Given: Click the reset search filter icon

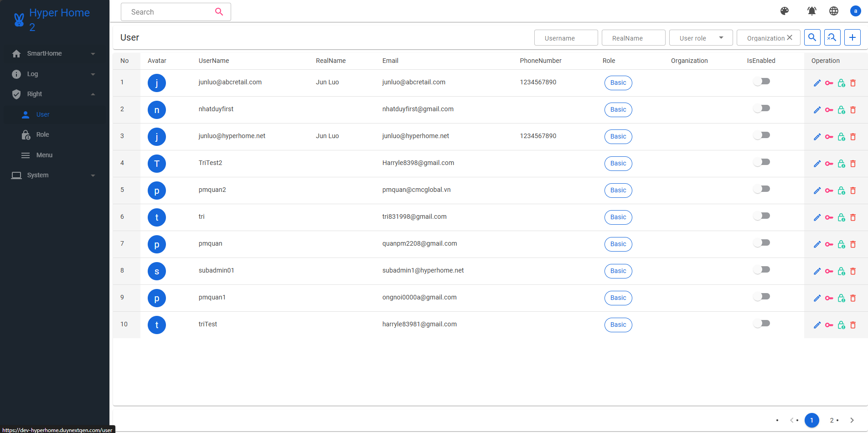Looking at the screenshot, I should coord(832,37).
